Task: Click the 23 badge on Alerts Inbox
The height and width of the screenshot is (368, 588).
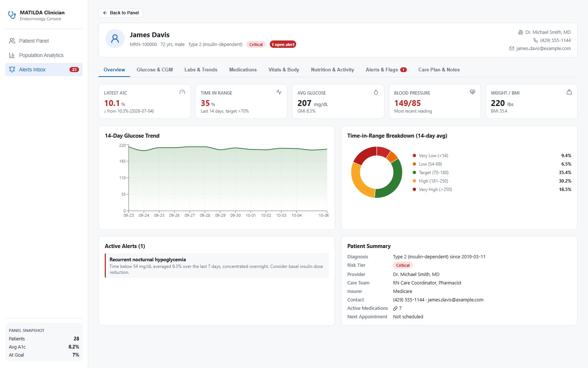Action: (74, 70)
